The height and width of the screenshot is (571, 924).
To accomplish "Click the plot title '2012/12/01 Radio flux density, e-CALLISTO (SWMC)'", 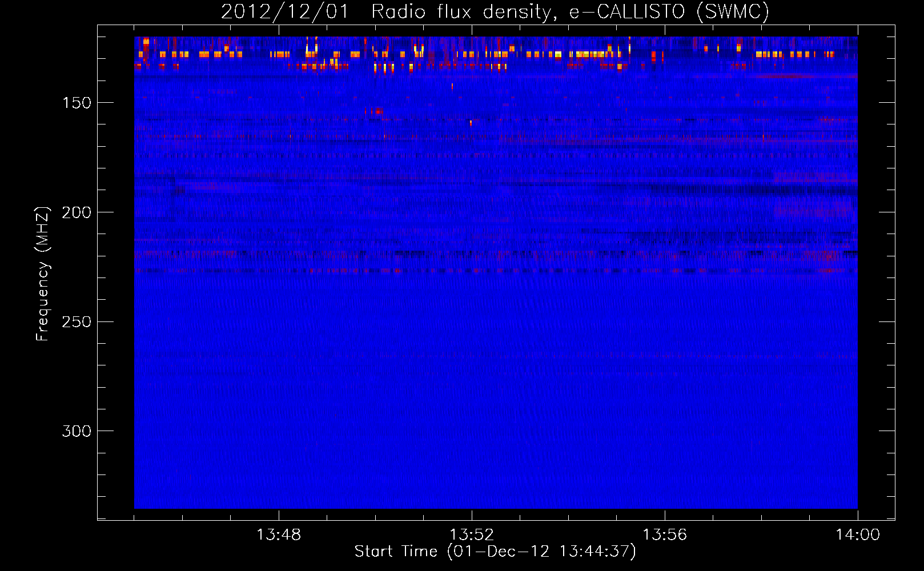I will click(495, 11).
